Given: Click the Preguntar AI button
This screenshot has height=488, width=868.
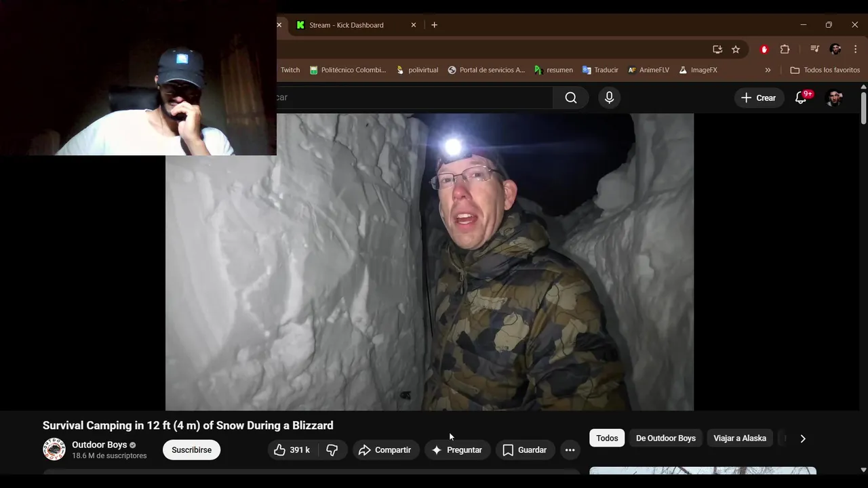Looking at the screenshot, I should pyautogui.click(x=457, y=450).
